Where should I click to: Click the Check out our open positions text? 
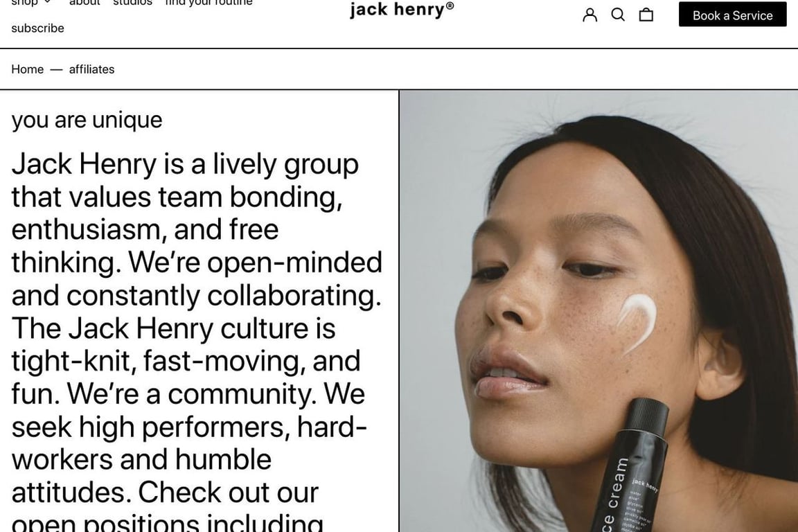click(168, 509)
